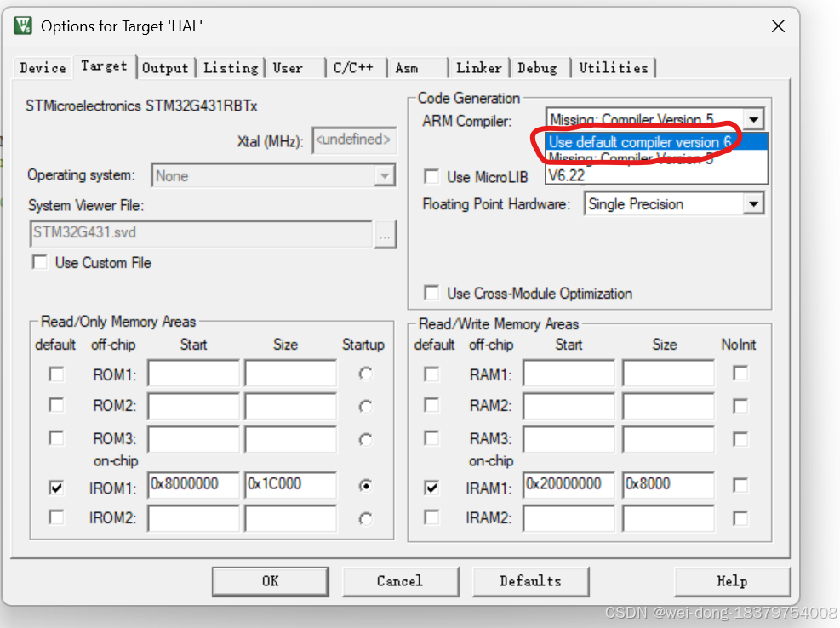The width and height of the screenshot is (840, 628).
Task: Select V6.22 in compiler list
Action: tap(657, 175)
